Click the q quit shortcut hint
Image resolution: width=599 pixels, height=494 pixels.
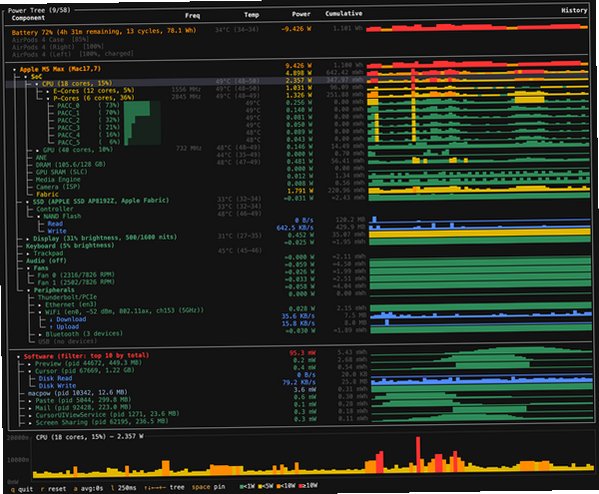tap(22, 489)
